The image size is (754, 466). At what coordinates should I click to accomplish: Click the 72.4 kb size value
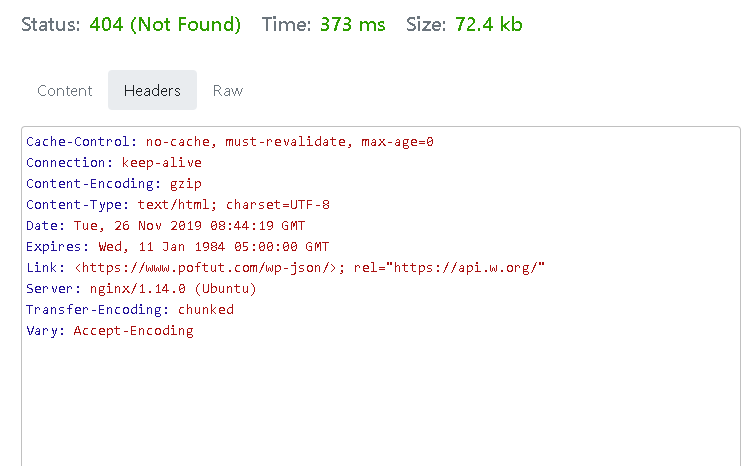[489, 24]
